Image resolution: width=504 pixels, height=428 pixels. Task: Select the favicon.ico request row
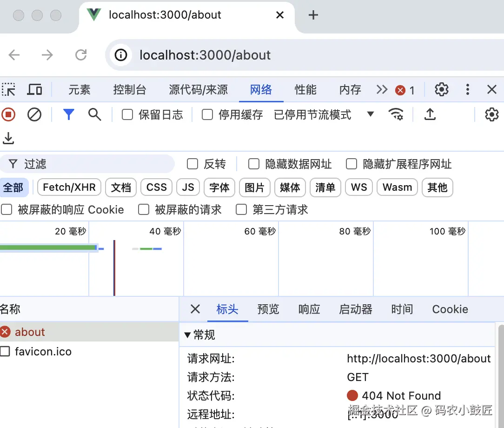click(89, 351)
